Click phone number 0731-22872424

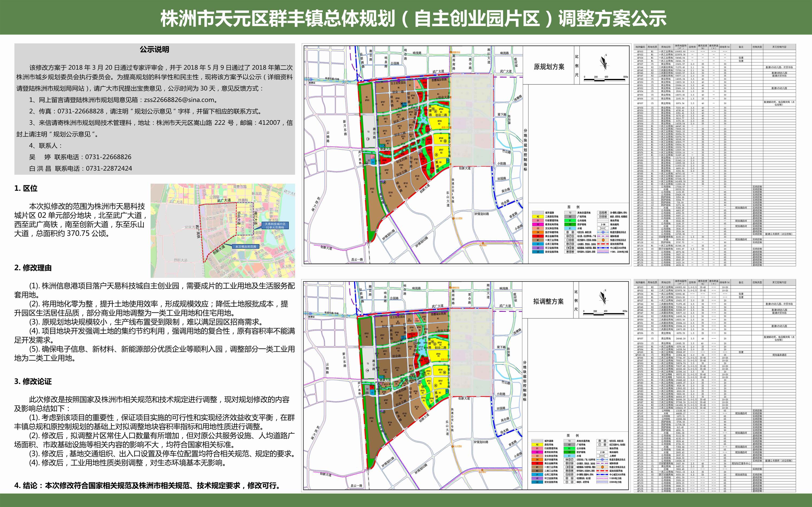click(109, 168)
